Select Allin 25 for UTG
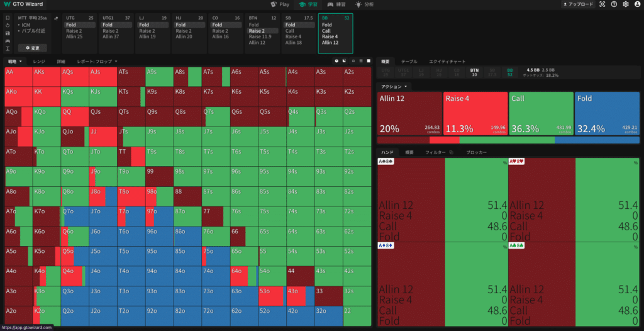 pos(74,36)
